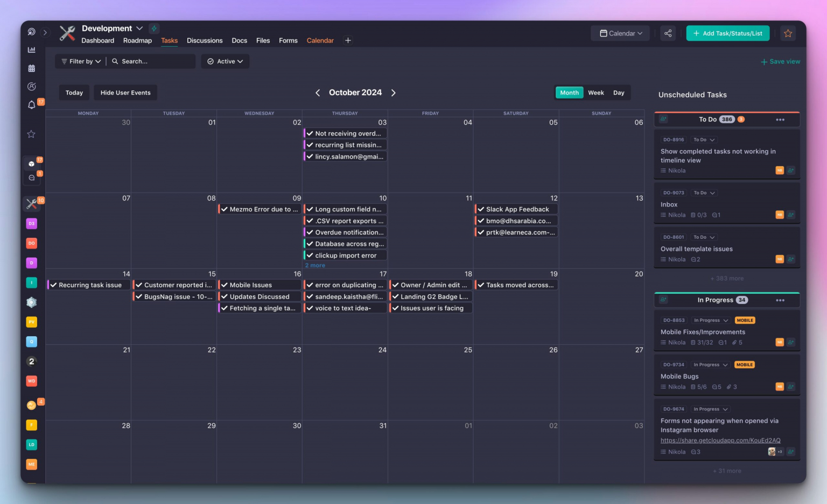The image size is (827, 504).
Task: Toggle check on 'Landing G2 Badge' task
Action: pyautogui.click(x=395, y=296)
